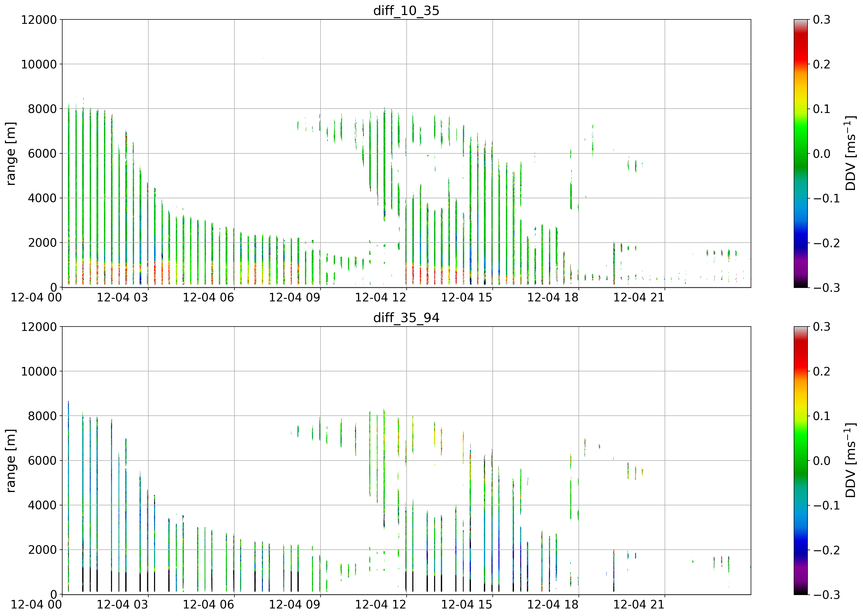The height and width of the screenshot is (616, 863).
Task: Click the 10000 range tick in diff_10_35 plot
Action: (x=39, y=64)
